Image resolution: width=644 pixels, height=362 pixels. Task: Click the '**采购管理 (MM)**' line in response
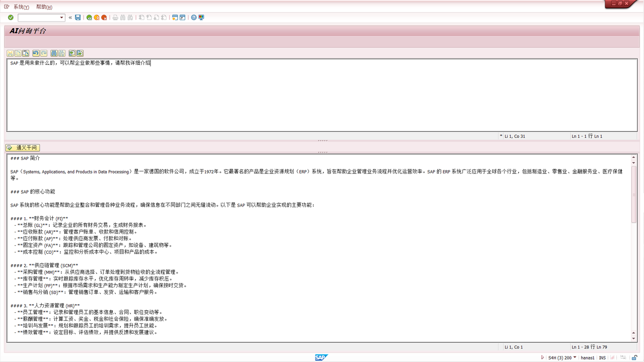point(97,272)
